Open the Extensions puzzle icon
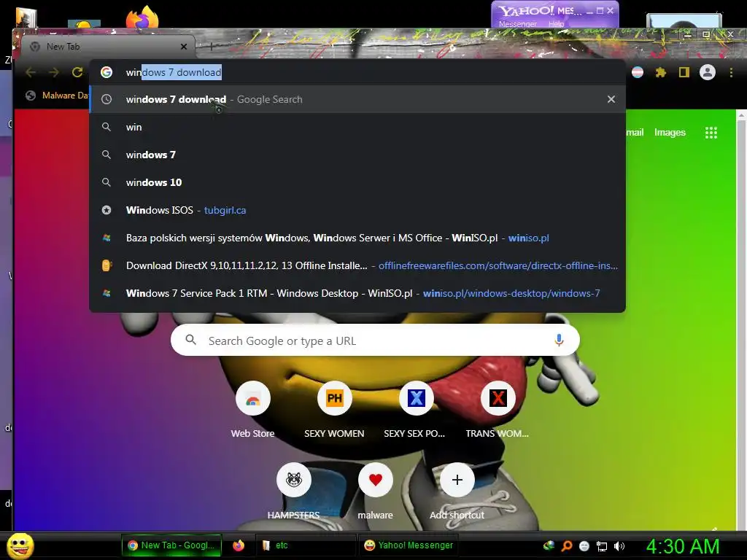The image size is (747, 560). pos(661,72)
